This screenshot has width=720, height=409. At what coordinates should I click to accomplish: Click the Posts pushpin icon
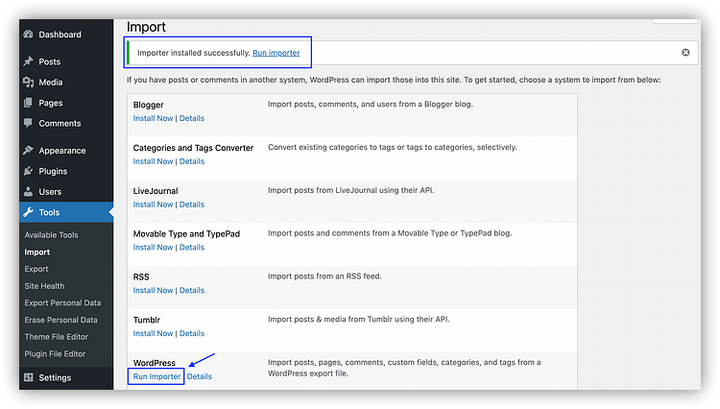(x=28, y=62)
